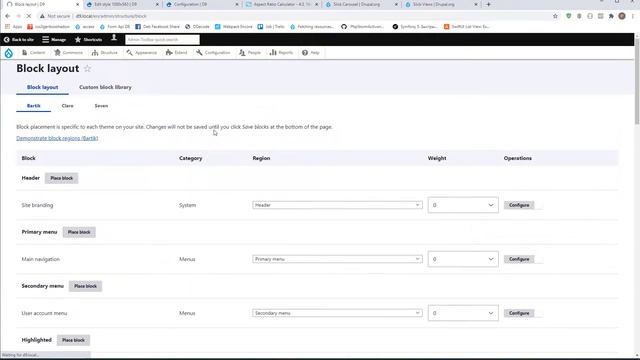Open the Trello bookmark
The image size is (640, 360).
[271, 27]
